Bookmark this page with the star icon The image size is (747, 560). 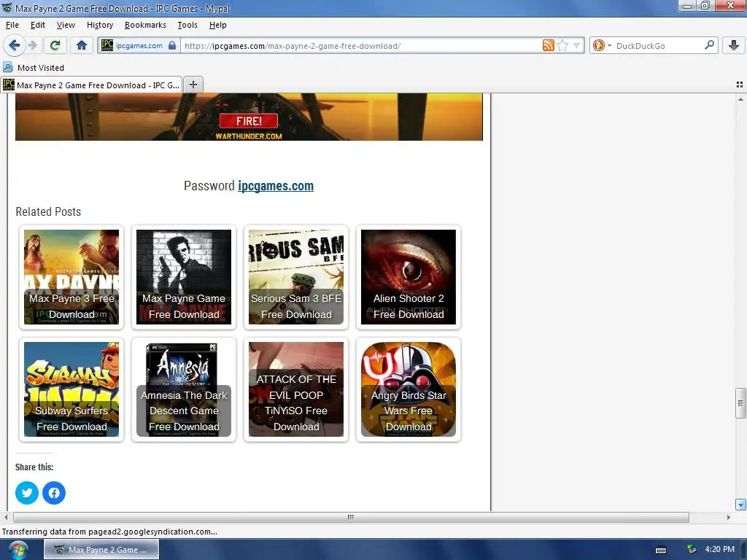[x=562, y=45]
